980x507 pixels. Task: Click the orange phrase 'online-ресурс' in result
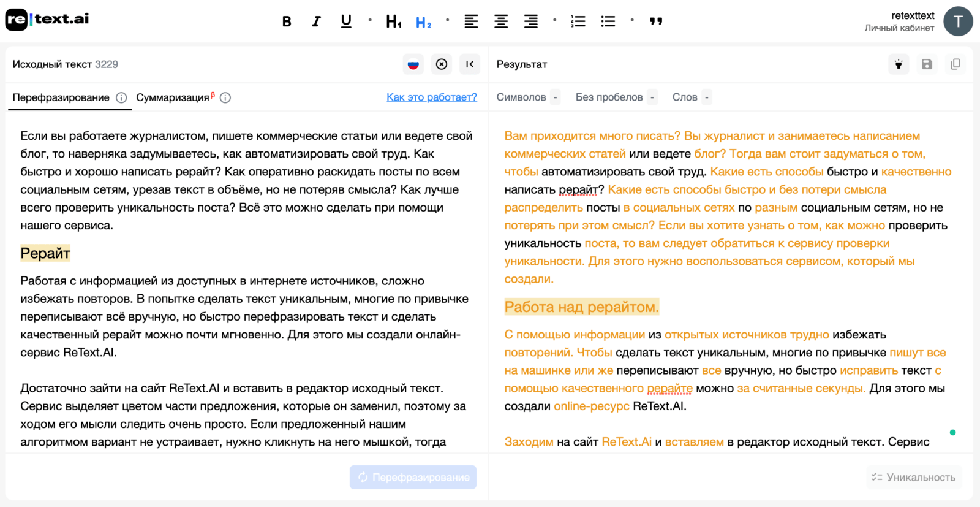591,406
